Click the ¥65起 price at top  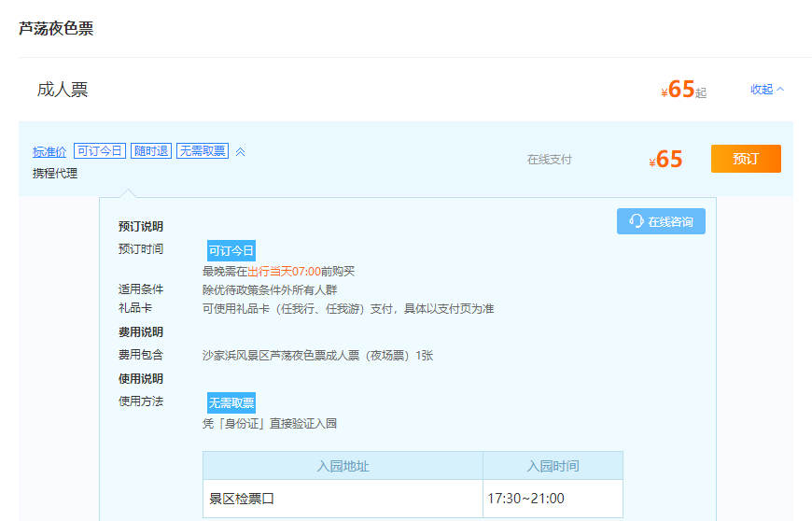click(x=683, y=90)
